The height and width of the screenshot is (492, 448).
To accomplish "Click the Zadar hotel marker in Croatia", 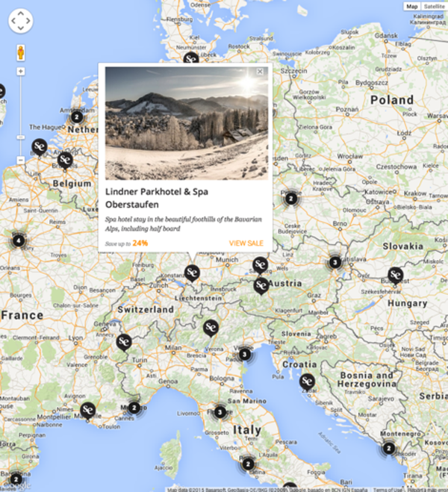I will [307, 382].
